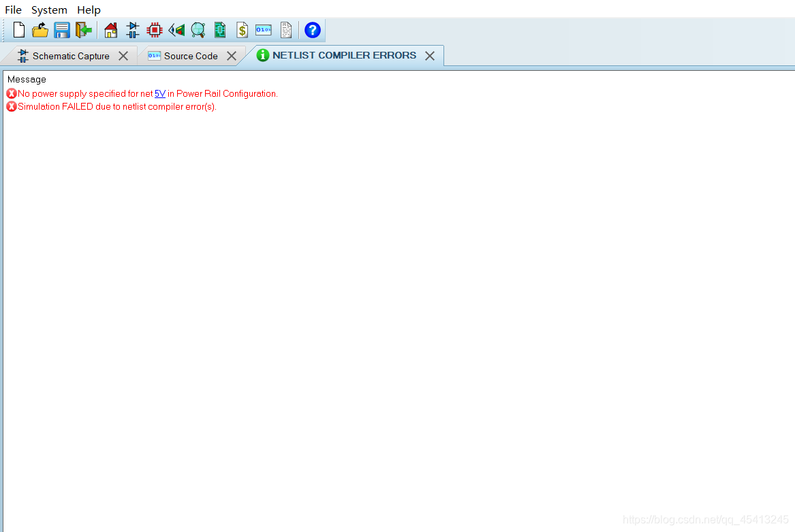Open the Schematic Capture toolbar icon
Viewport: 795px width, 532px height.
tap(133, 31)
